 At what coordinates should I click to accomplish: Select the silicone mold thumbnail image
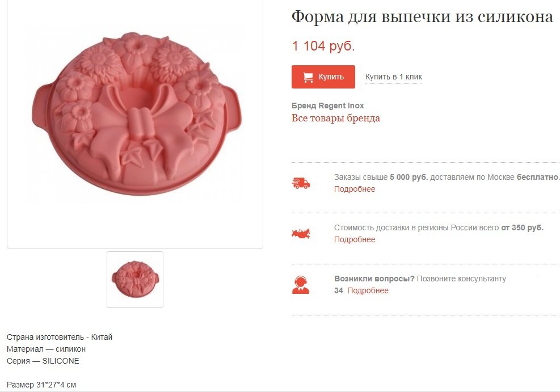click(x=135, y=280)
